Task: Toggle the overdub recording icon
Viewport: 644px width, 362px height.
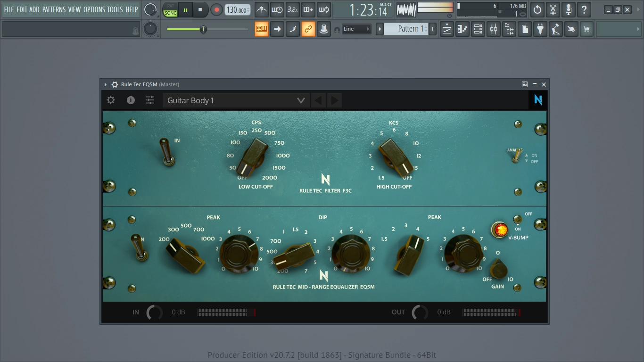Action: [x=308, y=9]
